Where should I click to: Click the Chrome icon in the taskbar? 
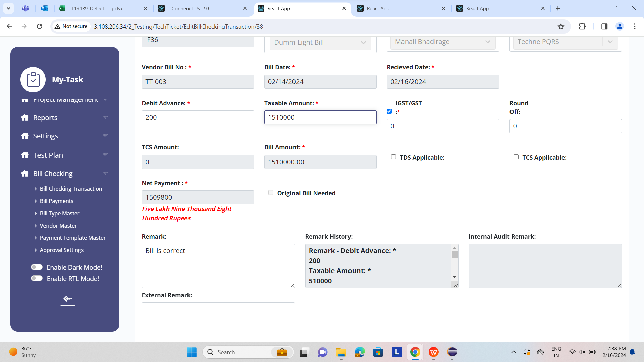pyautogui.click(x=415, y=352)
